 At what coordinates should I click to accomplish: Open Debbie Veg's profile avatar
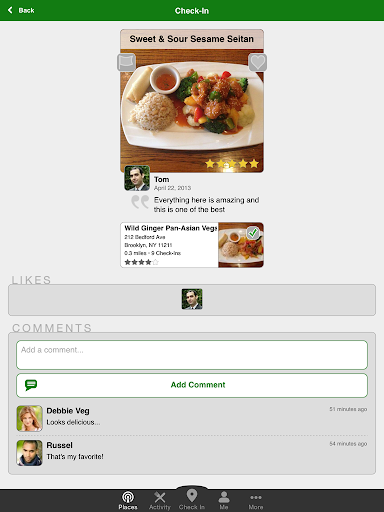tap(30, 418)
